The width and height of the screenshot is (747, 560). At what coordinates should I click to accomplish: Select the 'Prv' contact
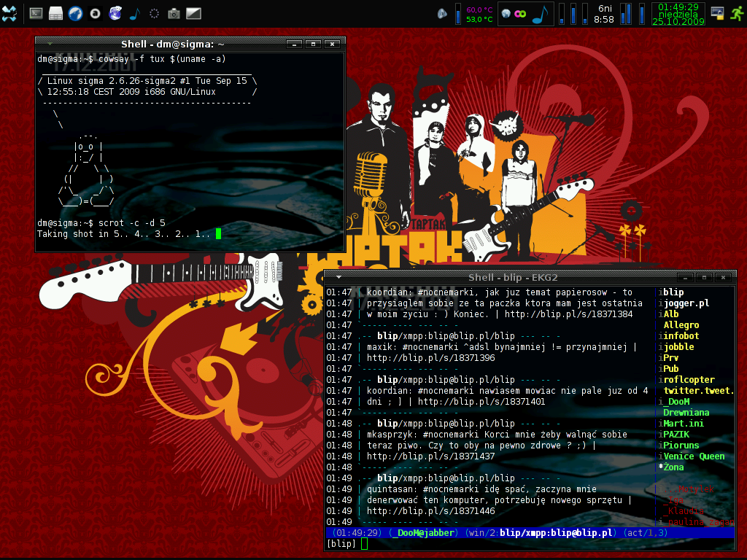point(671,357)
